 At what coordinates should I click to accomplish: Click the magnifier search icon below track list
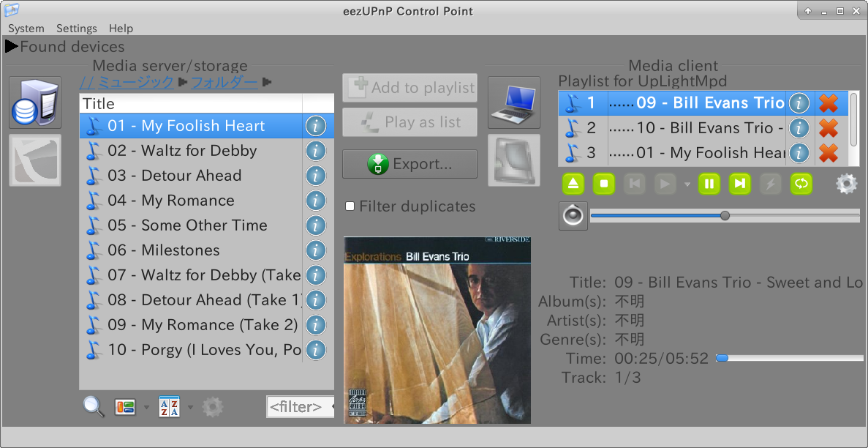pyautogui.click(x=94, y=406)
